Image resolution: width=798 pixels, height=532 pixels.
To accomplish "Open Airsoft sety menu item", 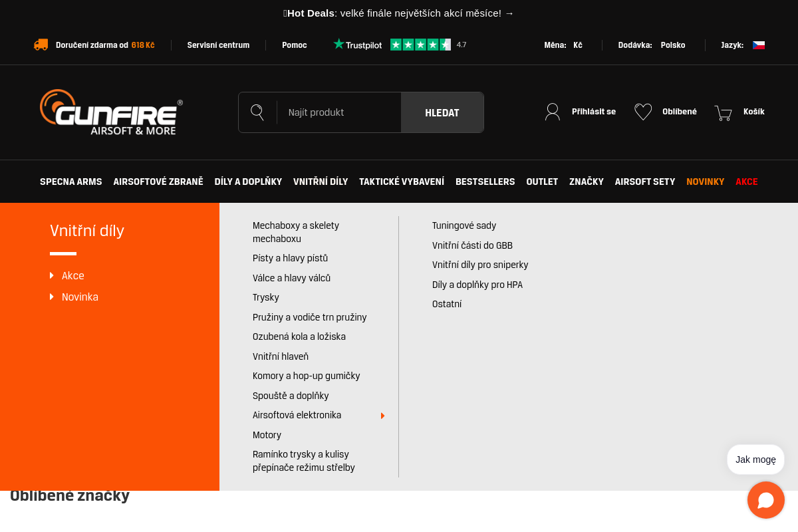I will pyautogui.click(x=645, y=182).
